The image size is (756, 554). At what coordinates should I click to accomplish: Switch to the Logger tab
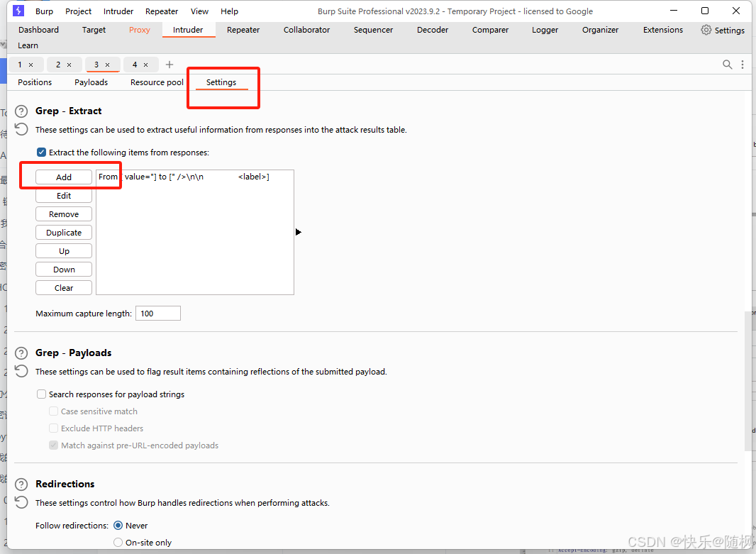coord(545,30)
